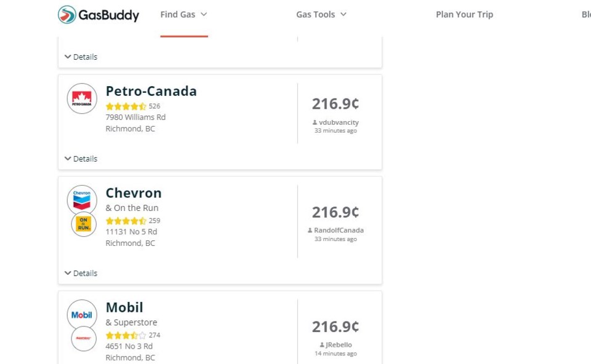Open the Chevron station title link
This screenshot has width=591, height=364.
pyautogui.click(x=134, y=193)
